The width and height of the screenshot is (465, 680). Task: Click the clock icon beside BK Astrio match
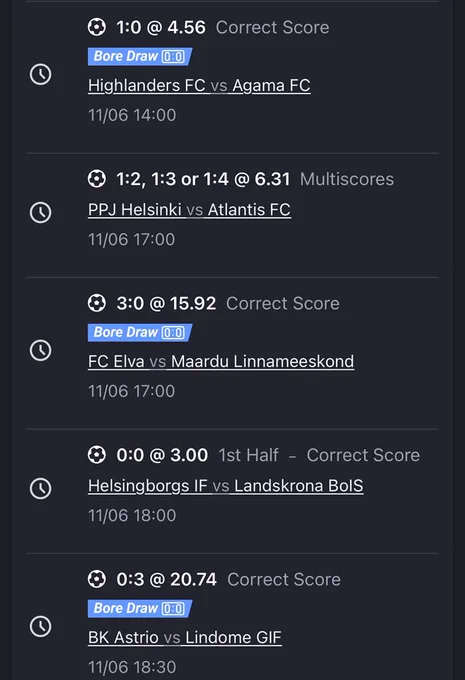click(40, 626)
